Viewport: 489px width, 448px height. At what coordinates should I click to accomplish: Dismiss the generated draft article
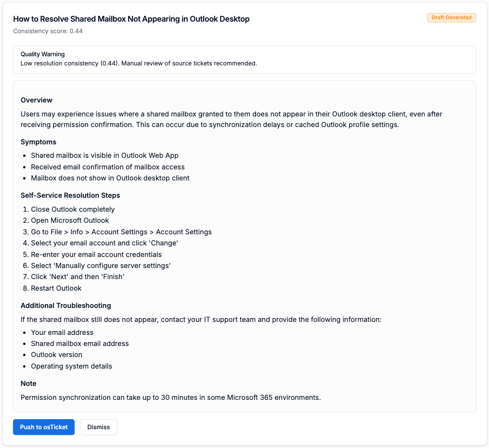pos(99,427)
